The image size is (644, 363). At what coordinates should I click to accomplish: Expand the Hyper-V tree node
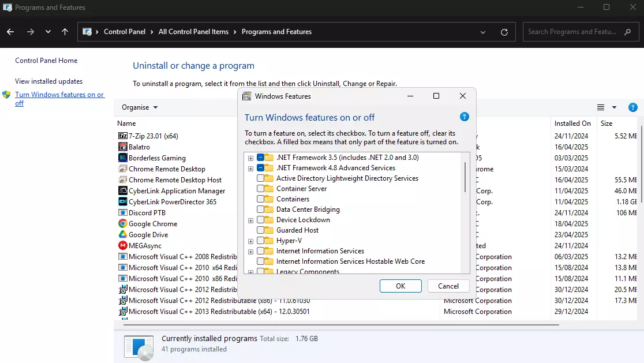pos(250,241)
